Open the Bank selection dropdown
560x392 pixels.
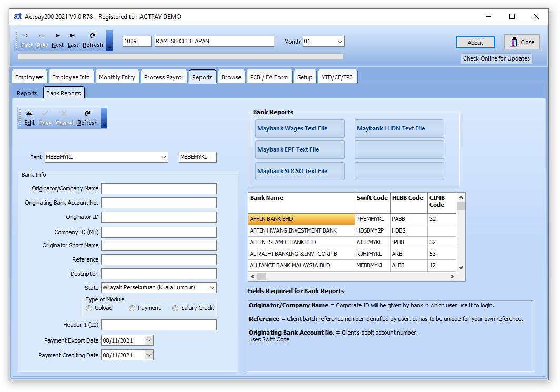point(164,157)
